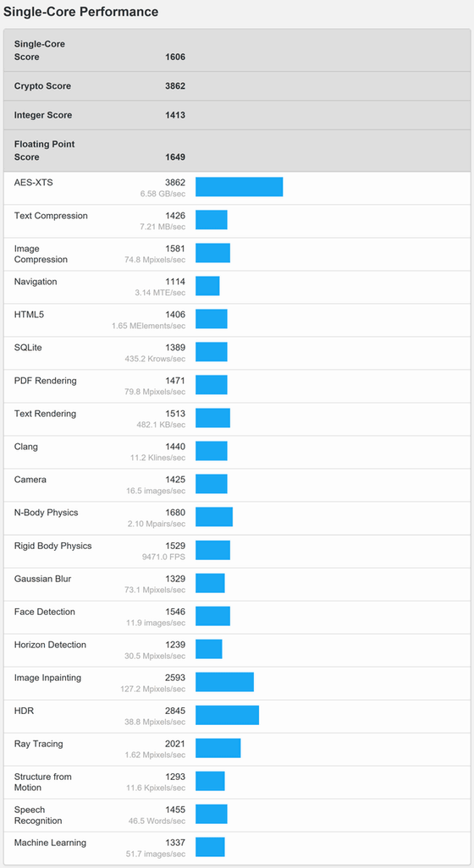Click the AES-XTS score bar

pos(240,187)
